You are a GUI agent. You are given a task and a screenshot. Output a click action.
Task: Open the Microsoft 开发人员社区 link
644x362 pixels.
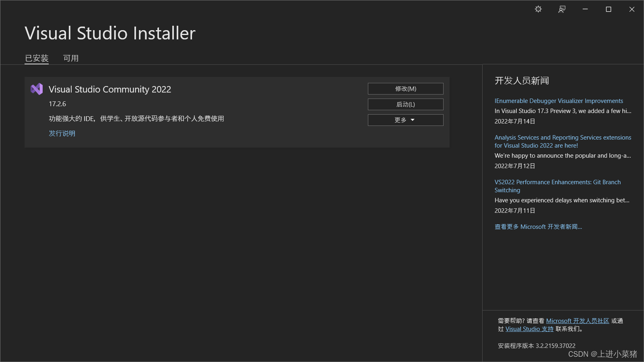578,321
